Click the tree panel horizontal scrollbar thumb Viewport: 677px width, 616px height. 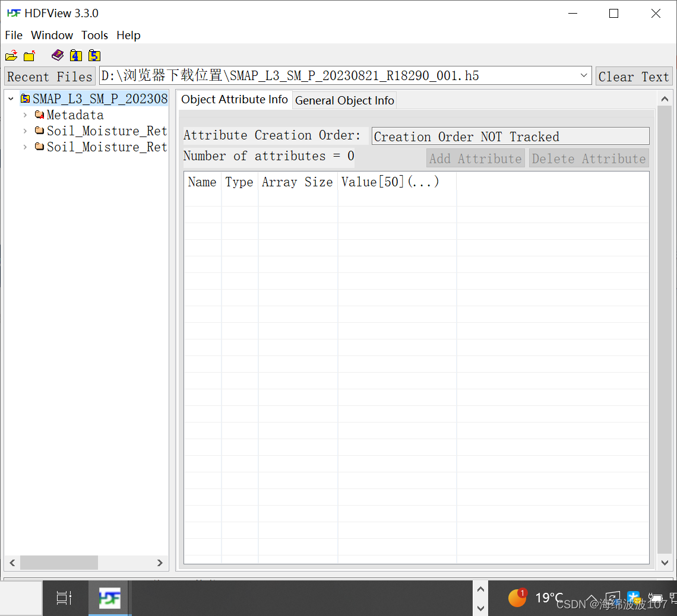(x=59, y=563)
